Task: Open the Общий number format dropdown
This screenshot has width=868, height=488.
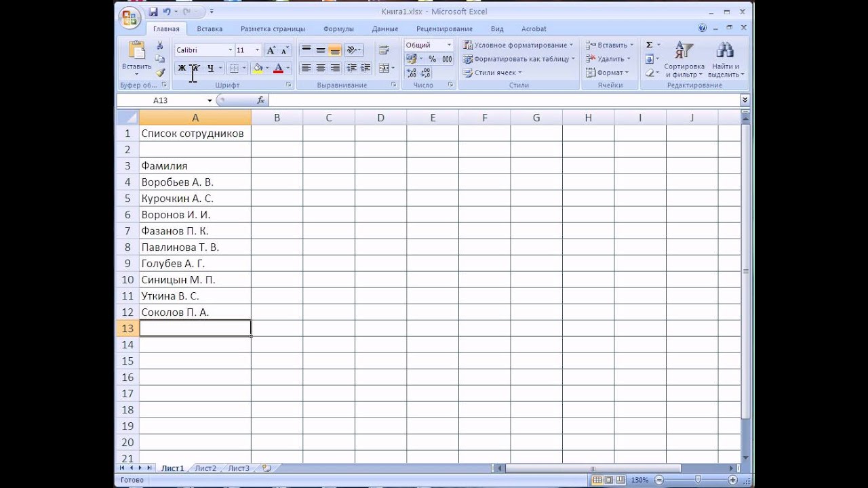Action: [x=449, y=45]
